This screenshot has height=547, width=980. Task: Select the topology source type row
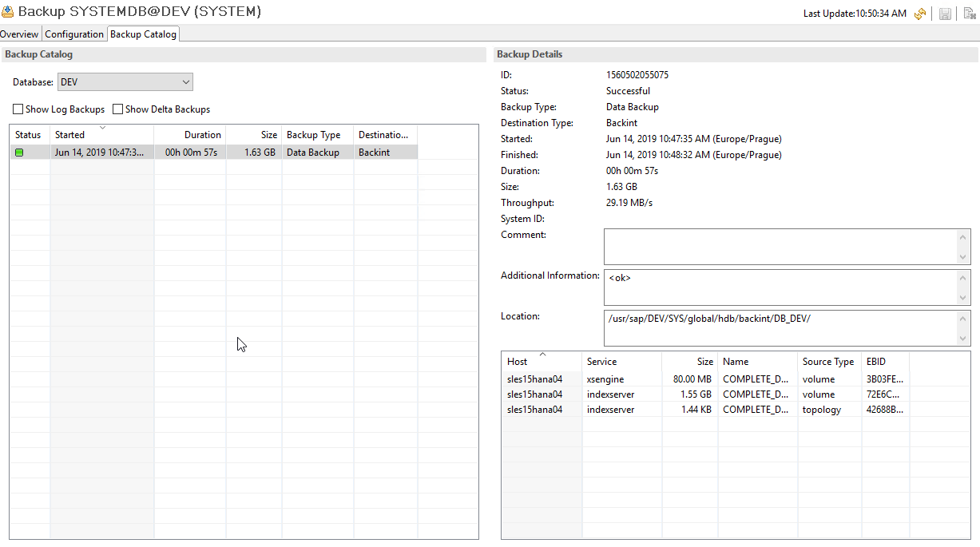coord(705,410)
